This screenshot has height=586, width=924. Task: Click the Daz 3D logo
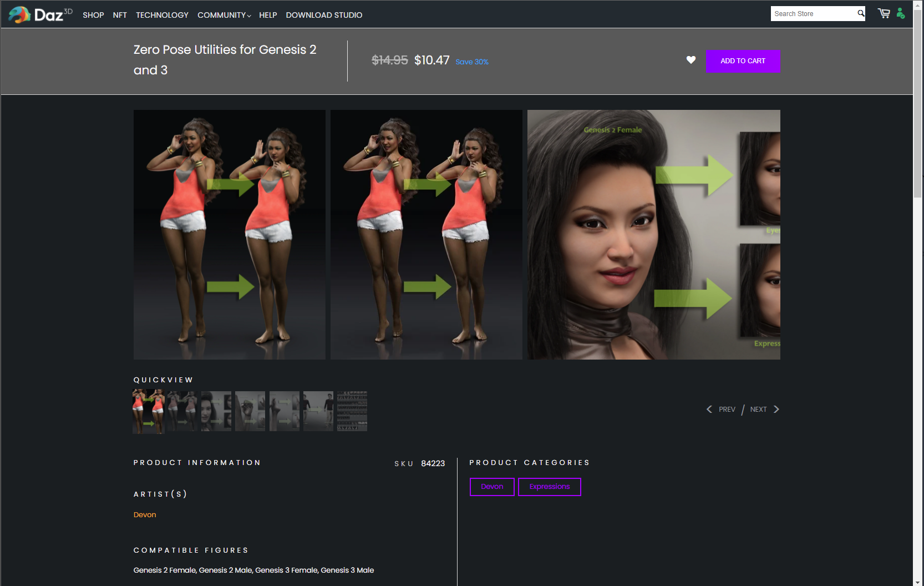(40, 14)
